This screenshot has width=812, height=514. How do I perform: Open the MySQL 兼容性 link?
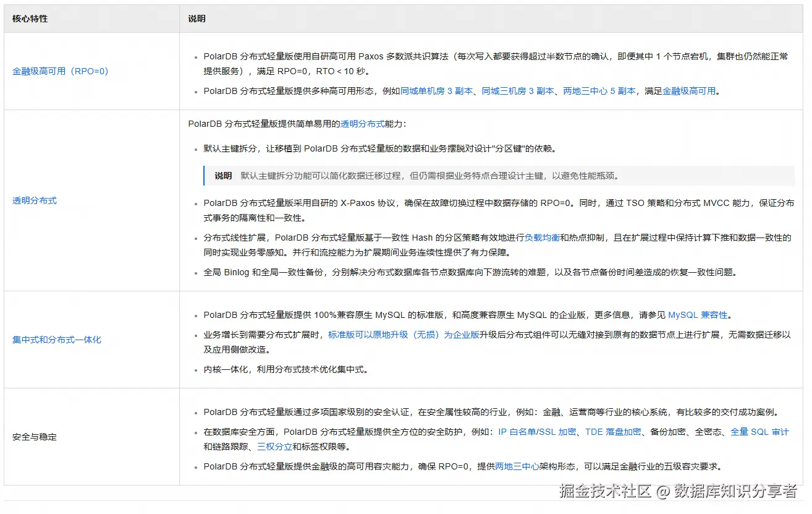(x=698, y=315)
